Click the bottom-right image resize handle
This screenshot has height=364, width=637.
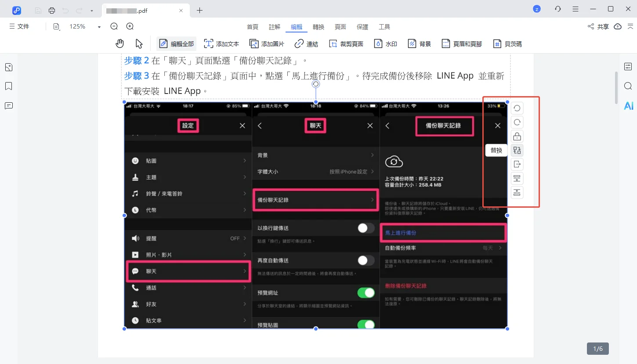coord(507,328)
